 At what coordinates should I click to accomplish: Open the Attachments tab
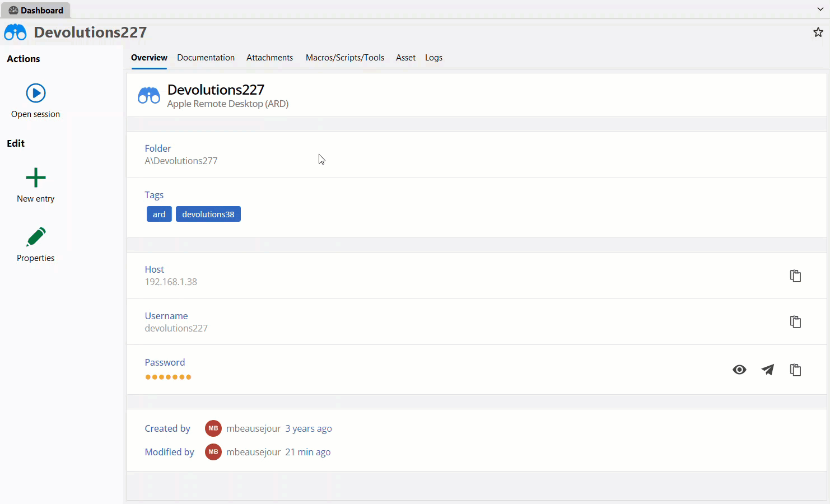tap(269, 58)
